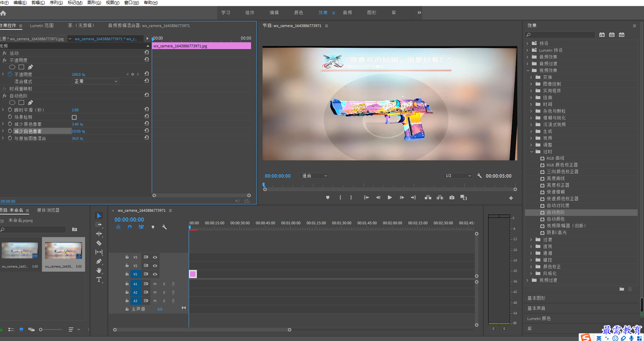The width and height of the screenshot is (644, 341).
Task: Select the Type tool
Action: [x=99, y=279]
